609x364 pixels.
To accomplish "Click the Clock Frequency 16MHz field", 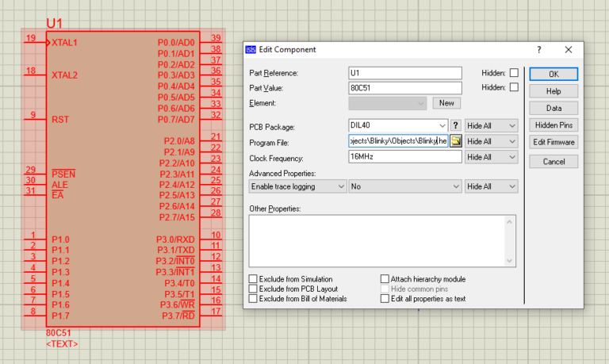I will 405,156.
